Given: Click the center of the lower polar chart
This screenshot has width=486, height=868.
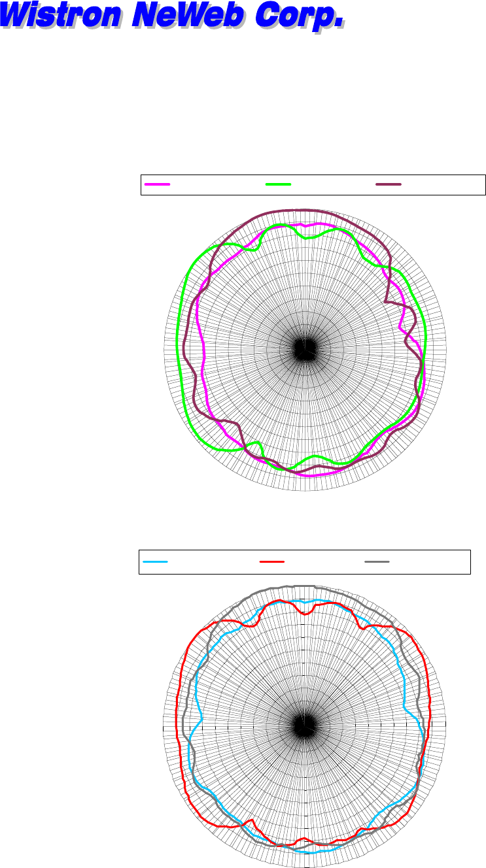Looking at the screenshot, I should pos(305,726).
